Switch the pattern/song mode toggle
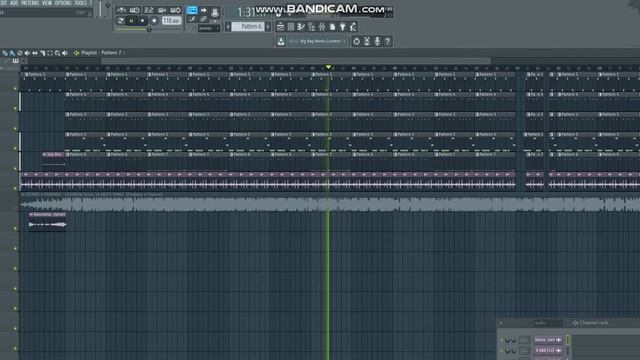 point(120,20)
